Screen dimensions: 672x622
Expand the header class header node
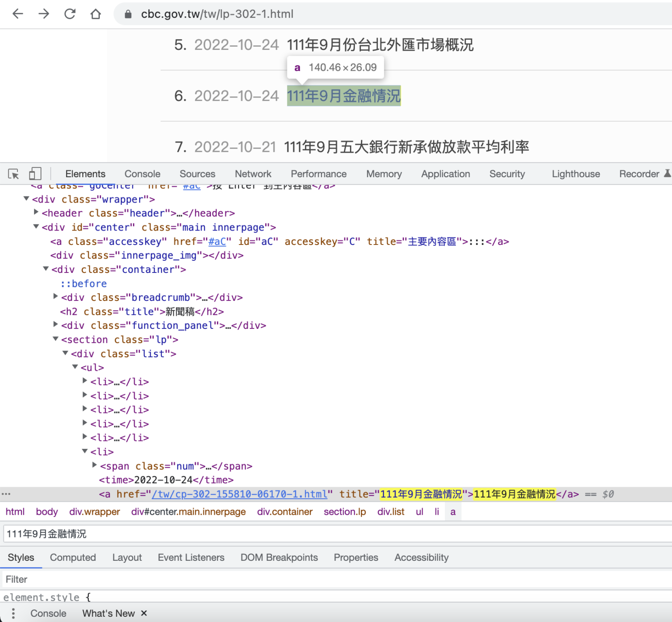pyautogui.click(x=36, y=213)
